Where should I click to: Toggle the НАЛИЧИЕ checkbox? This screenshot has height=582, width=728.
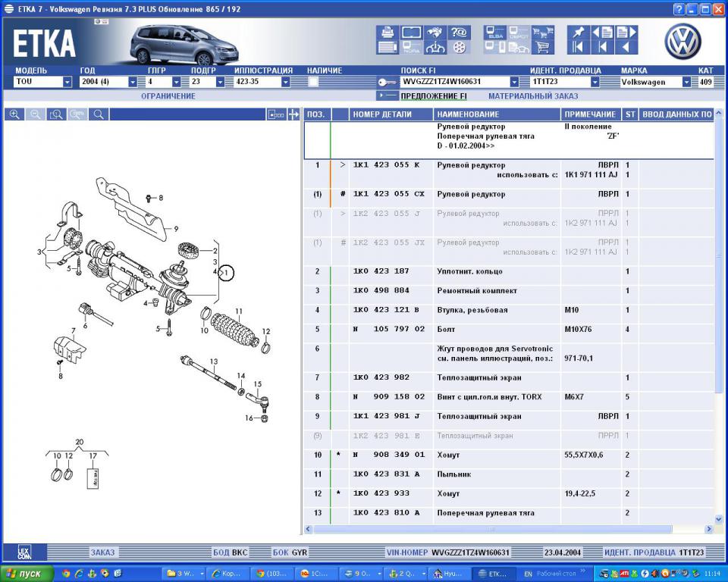click(x=313, y=82)
